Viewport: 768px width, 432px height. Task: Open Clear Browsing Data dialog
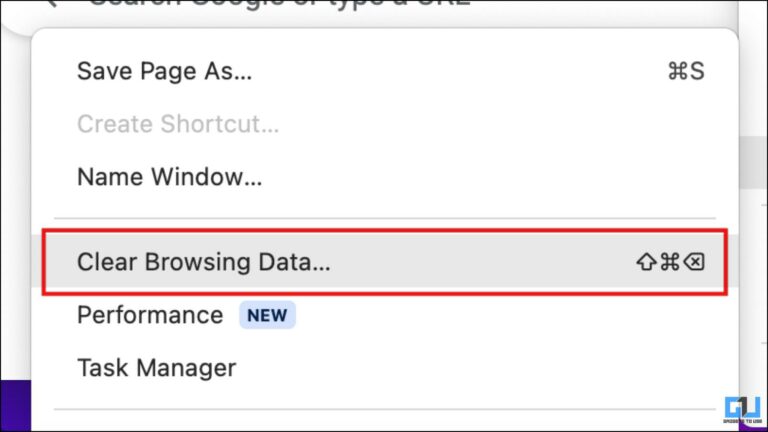coord(203,262)
